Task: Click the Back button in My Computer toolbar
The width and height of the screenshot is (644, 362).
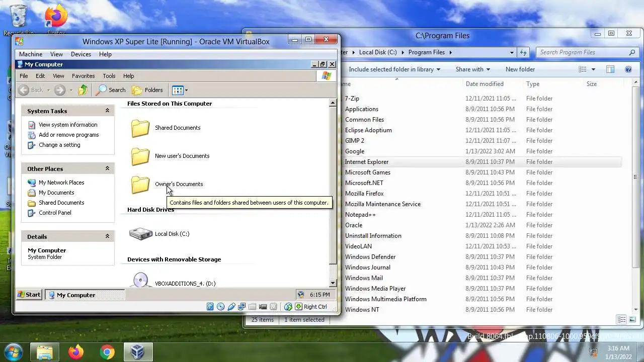Action: point(31,90)
